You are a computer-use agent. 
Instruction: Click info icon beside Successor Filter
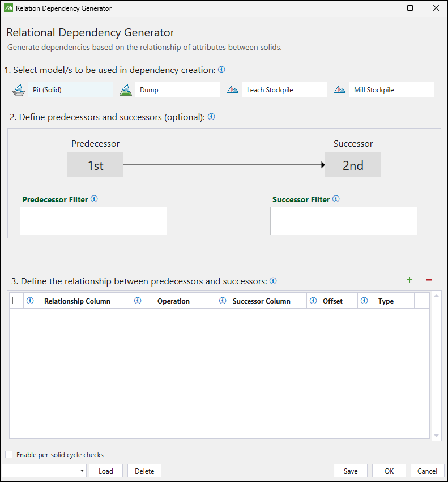pyautogui.click(x=336, y=199)
